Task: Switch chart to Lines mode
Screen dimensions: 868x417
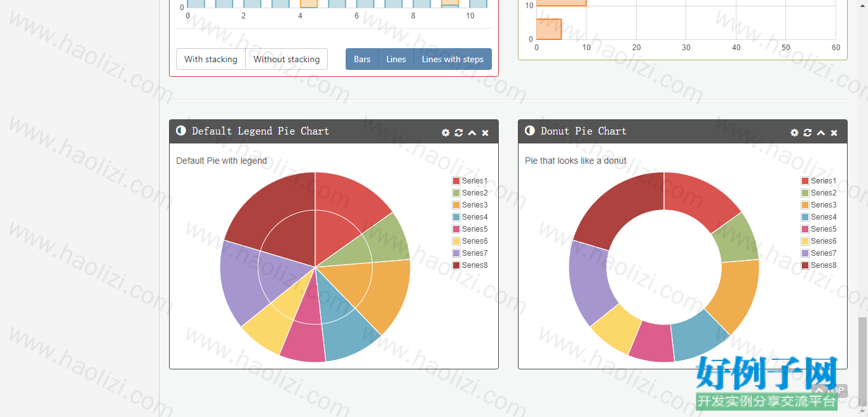Action: [x=396, y=59]
